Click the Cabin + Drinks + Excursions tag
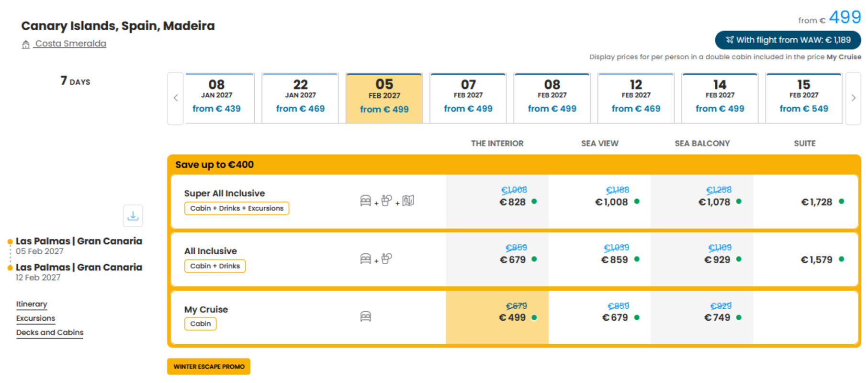868x383 pixels. [237, 208]
